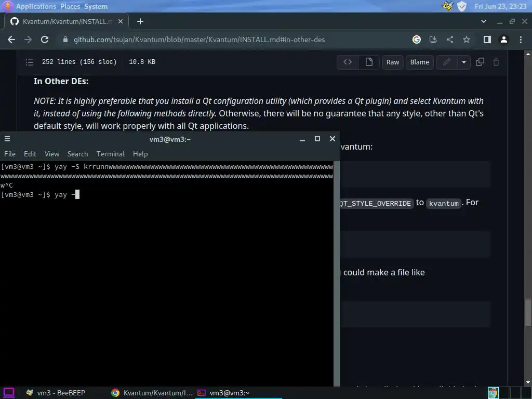Edit the file with the pencil icon

(446, 62)
